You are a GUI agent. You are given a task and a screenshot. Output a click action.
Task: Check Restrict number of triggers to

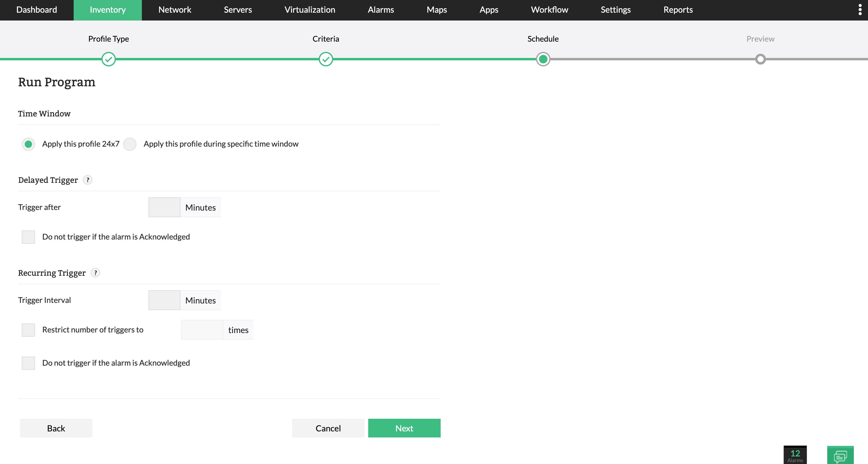click(28, 330)
